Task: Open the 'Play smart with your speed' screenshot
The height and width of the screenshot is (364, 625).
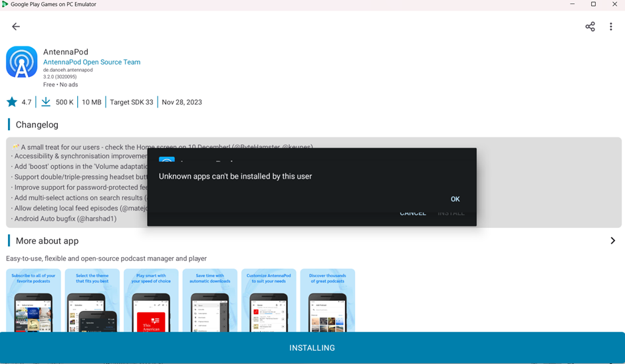Action: click(151, 300)
